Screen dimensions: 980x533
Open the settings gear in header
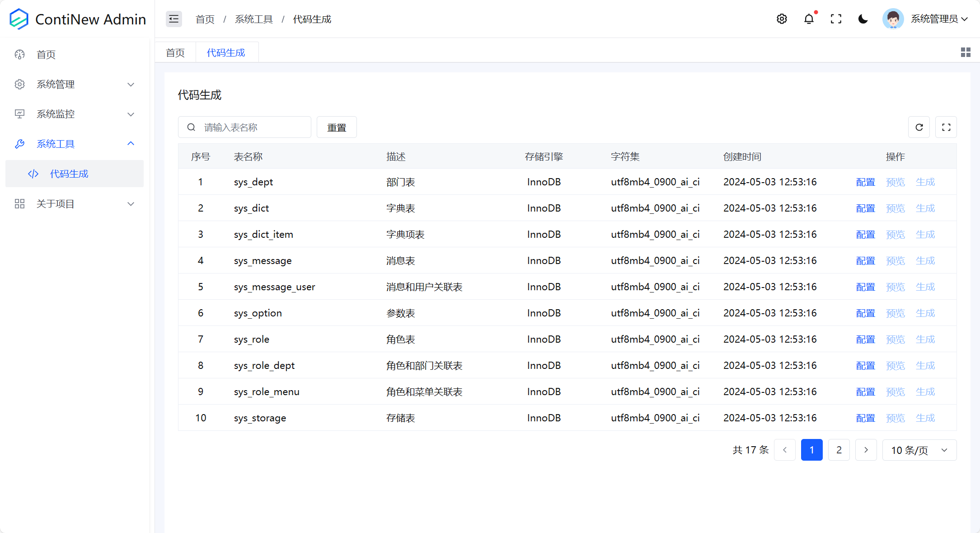pos(782,19)
